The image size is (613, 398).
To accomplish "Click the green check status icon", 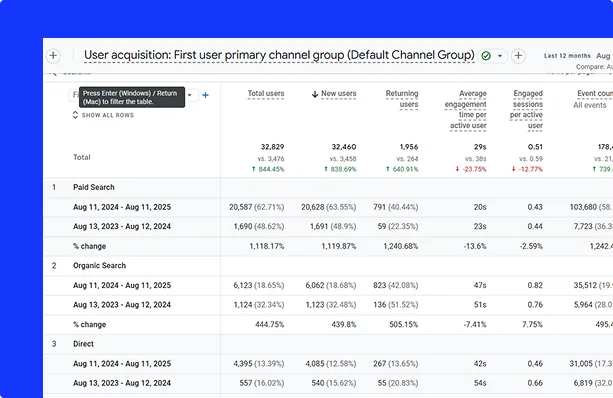I will click(x=486, y=56).
